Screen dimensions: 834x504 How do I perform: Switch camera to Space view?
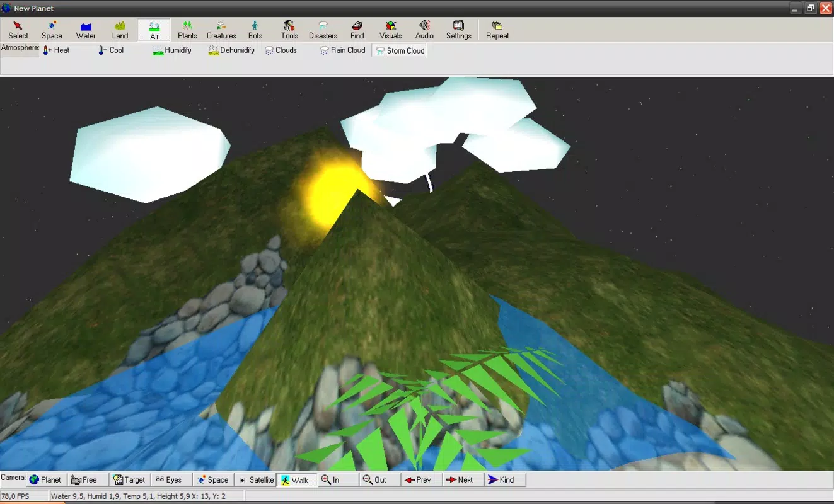212,480
